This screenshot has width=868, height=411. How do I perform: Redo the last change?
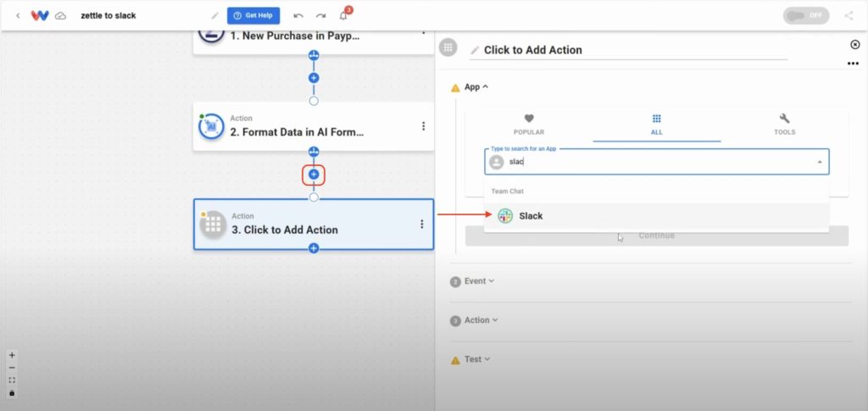pos(321,15)
